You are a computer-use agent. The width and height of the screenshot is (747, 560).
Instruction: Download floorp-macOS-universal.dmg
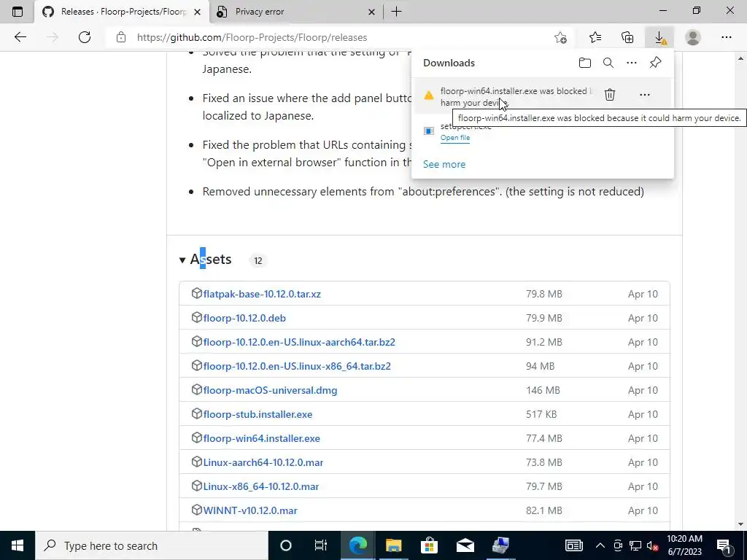point(270,390)
